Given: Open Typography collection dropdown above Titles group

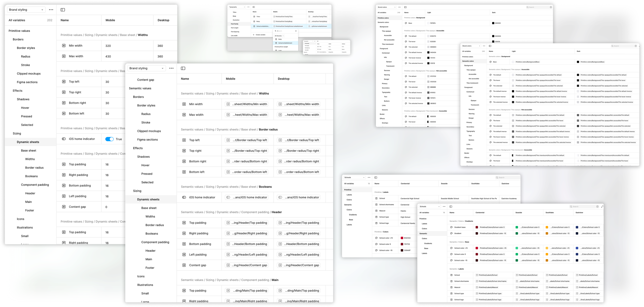Looking at the screenshot, I should point(237,7).
